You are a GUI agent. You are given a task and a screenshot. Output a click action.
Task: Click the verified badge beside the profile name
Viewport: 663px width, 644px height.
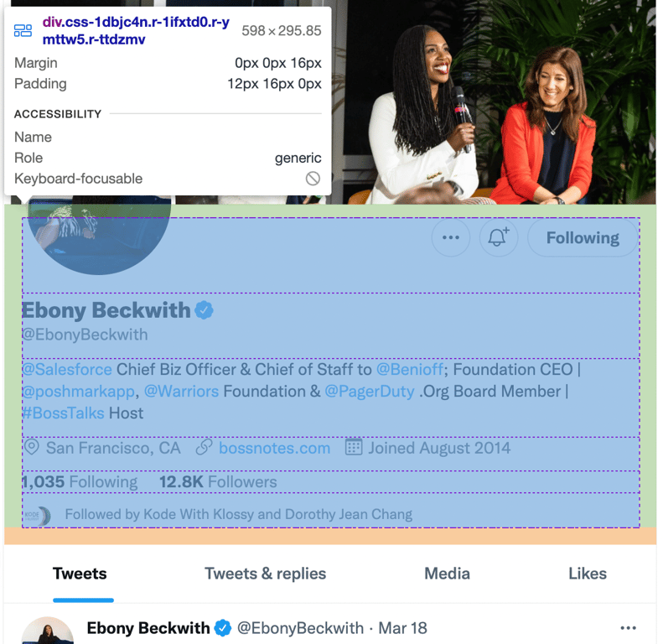click(204, 310)
